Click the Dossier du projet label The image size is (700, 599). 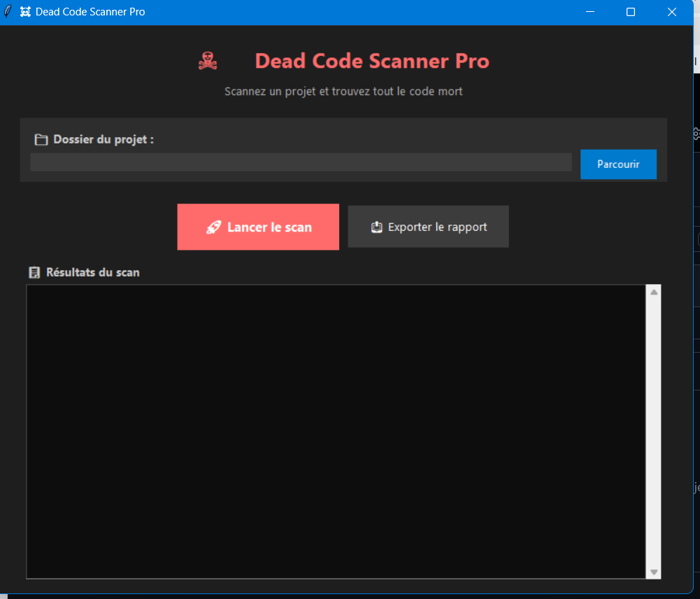(x=103, y=139)
